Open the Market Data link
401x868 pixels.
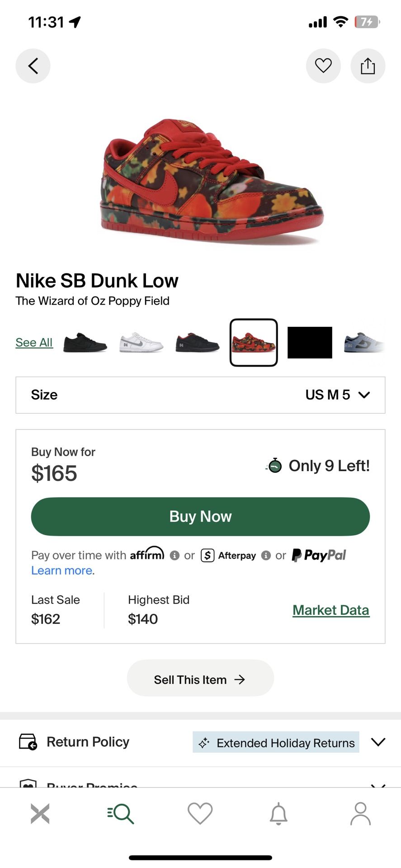click(x=330, y=610)
